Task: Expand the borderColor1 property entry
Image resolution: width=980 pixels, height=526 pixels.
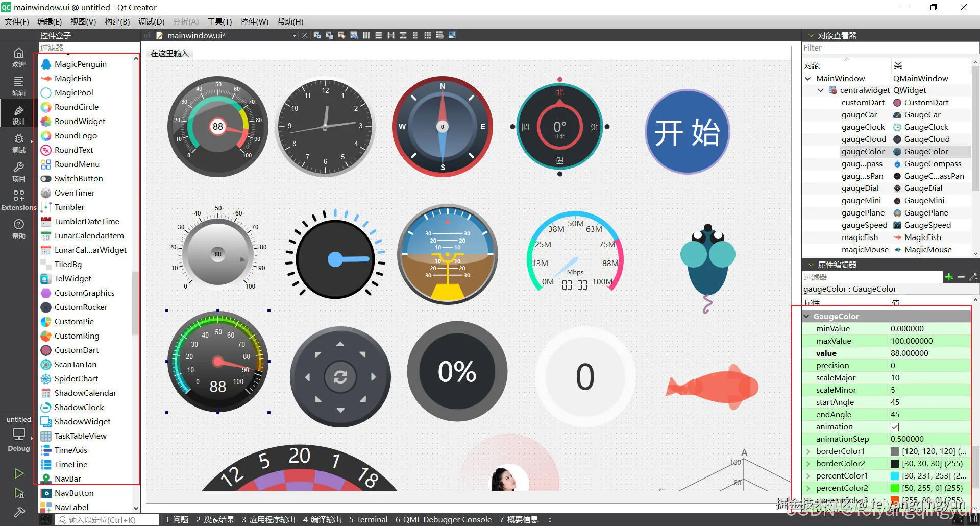Action: 808,451
